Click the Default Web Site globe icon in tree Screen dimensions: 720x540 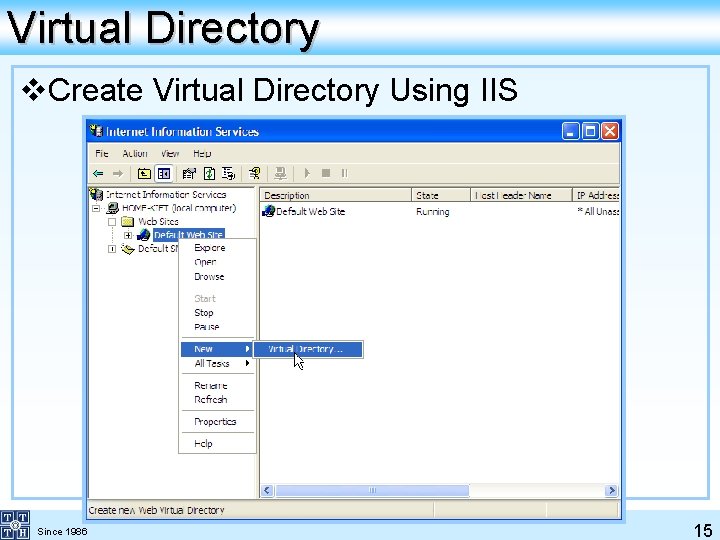point(144,235)
